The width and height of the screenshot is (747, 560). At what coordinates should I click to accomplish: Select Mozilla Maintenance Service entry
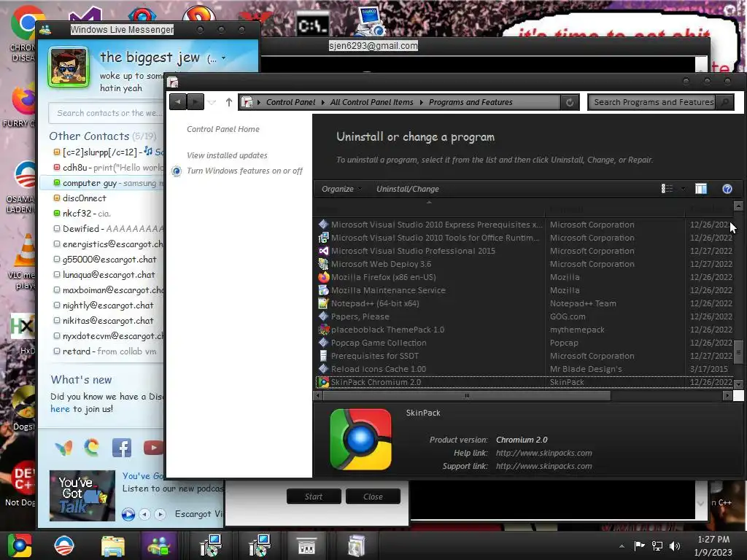tap(524, 290)
